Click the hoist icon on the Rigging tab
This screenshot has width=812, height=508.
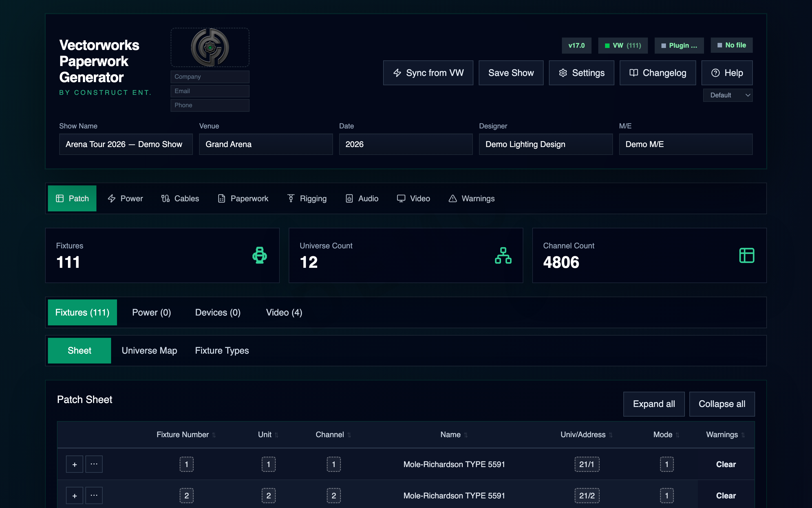pos(291,199)
